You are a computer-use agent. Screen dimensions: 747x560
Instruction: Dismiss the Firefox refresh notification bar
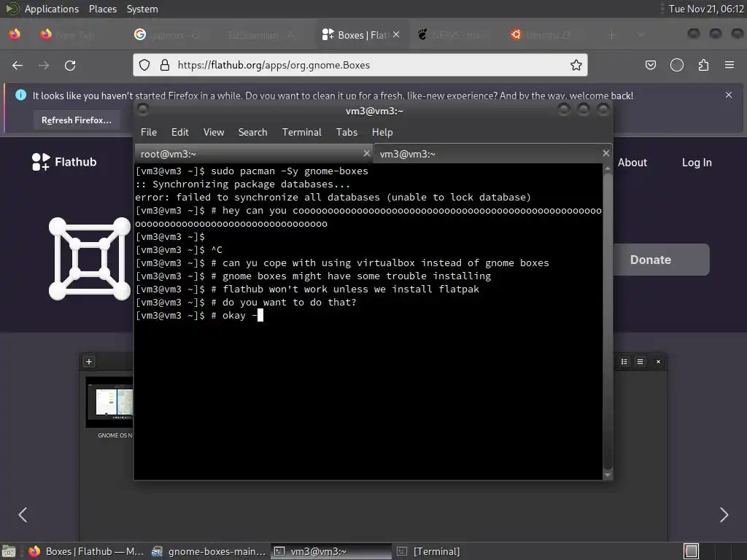[729, 95]
